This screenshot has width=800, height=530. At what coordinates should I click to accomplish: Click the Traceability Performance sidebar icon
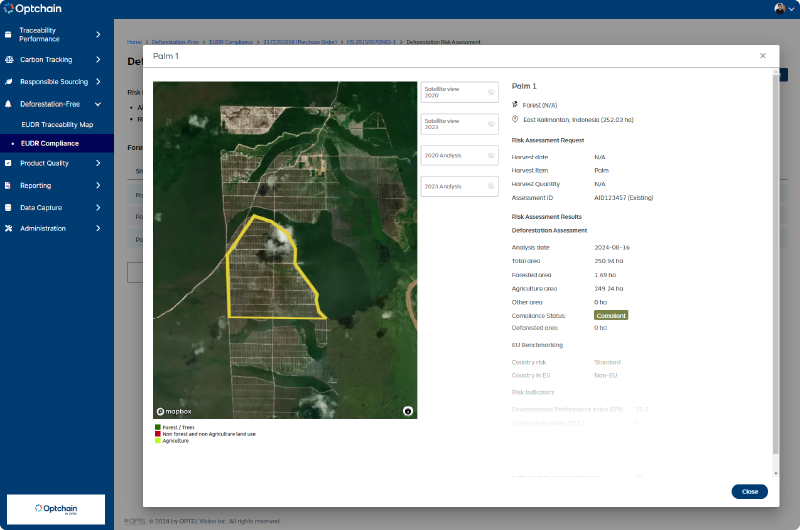(8, 35)
